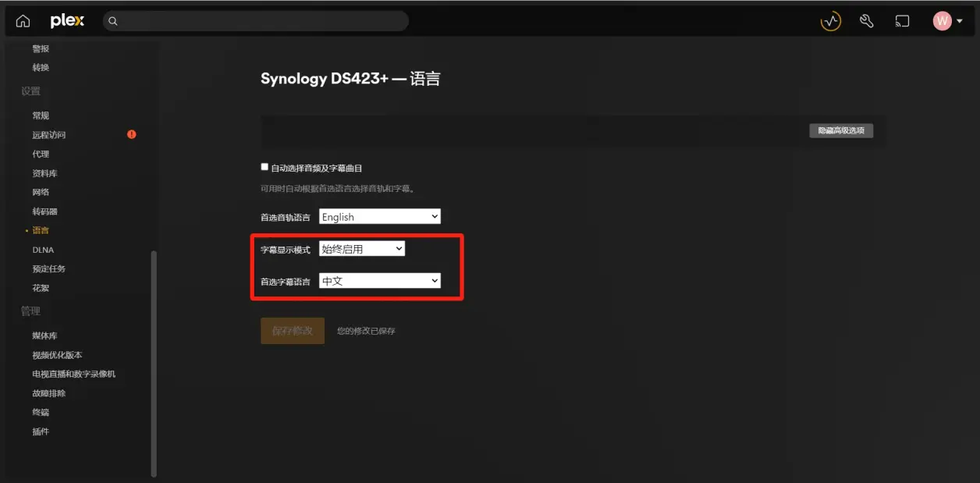Open 故障排除 in the sidebar
This screenshot has width=980, height=483.
[49, 393]
